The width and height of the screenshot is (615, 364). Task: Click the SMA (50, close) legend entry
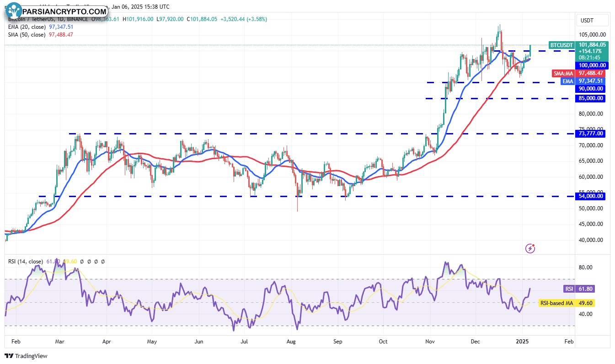[x=27, y=35]
